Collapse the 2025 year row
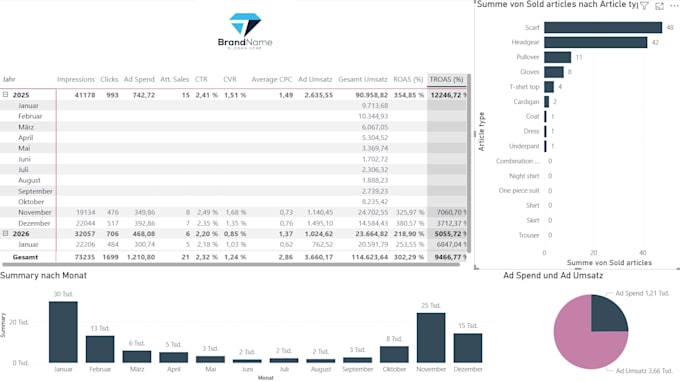Image resolution: width=680 pixels, height=382 pixels. [x=6, y=94]
